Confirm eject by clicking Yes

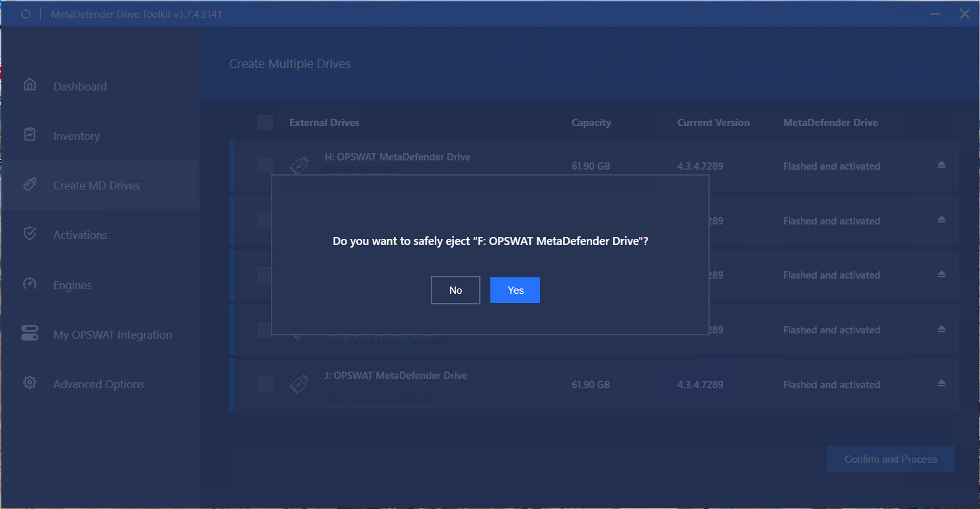point(515,290)
